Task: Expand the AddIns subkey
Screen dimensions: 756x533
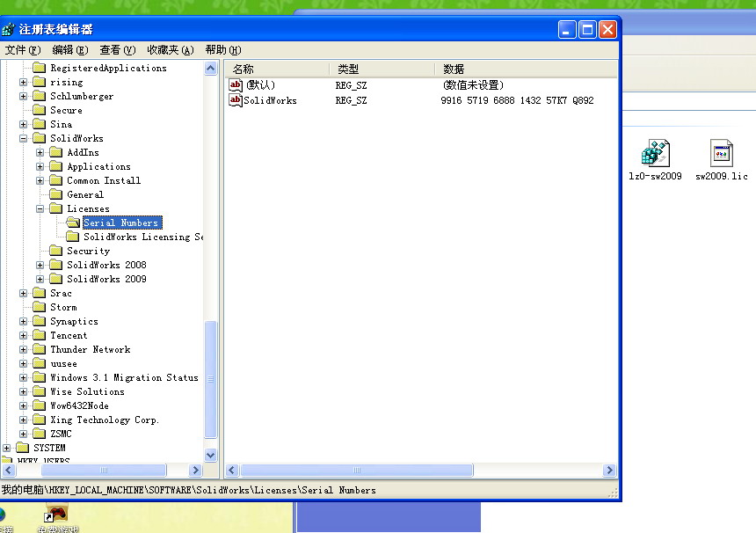Action: click(x=40, y=152)
